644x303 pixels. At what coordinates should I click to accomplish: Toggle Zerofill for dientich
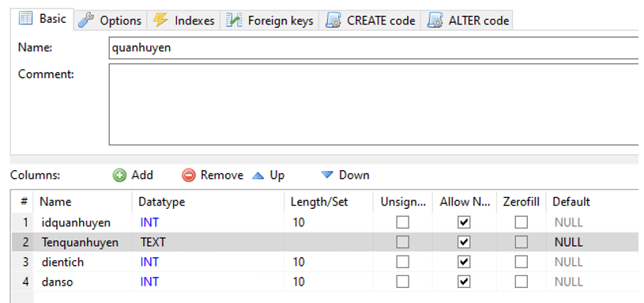(522, 262)
